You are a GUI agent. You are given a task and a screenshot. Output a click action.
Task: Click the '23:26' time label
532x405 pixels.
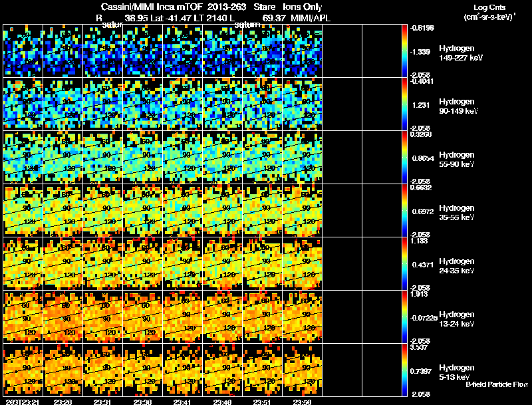click(x=63, y=402)
